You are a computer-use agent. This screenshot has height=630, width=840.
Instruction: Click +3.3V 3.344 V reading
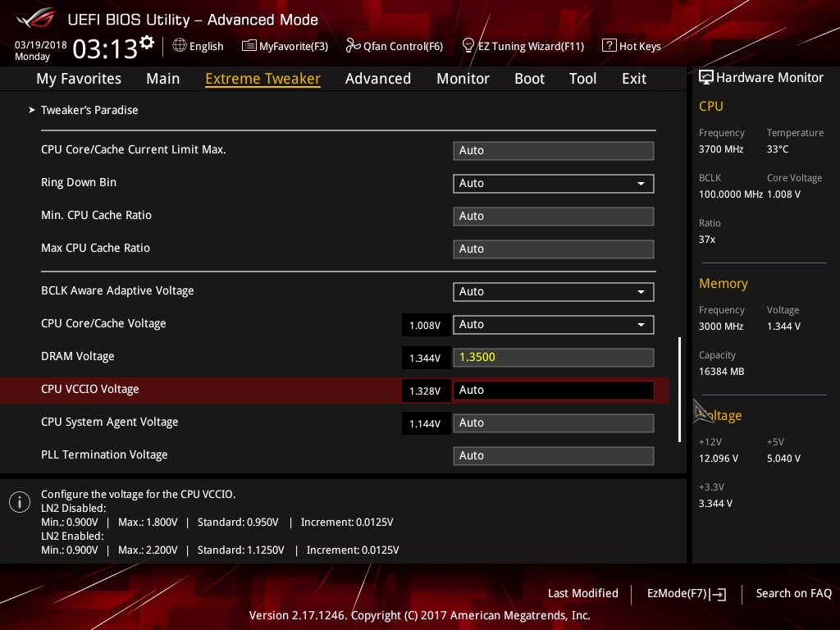(x=715, y=503)
